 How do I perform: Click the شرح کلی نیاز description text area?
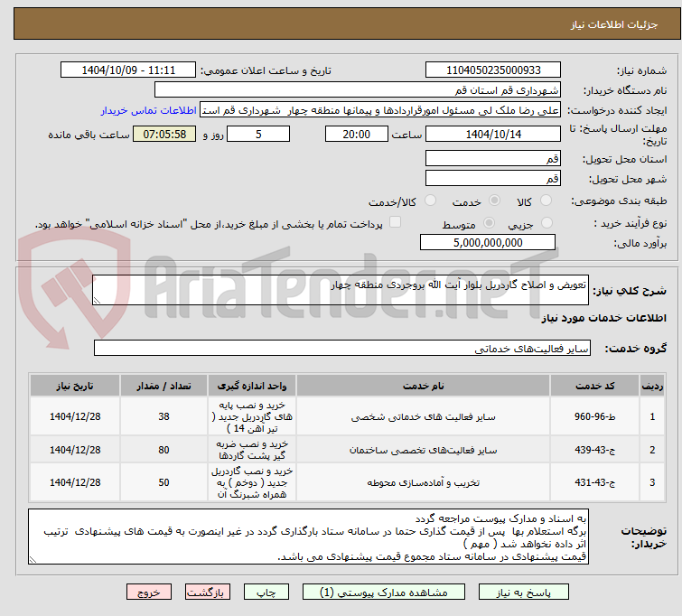click(x=341, y=290)
